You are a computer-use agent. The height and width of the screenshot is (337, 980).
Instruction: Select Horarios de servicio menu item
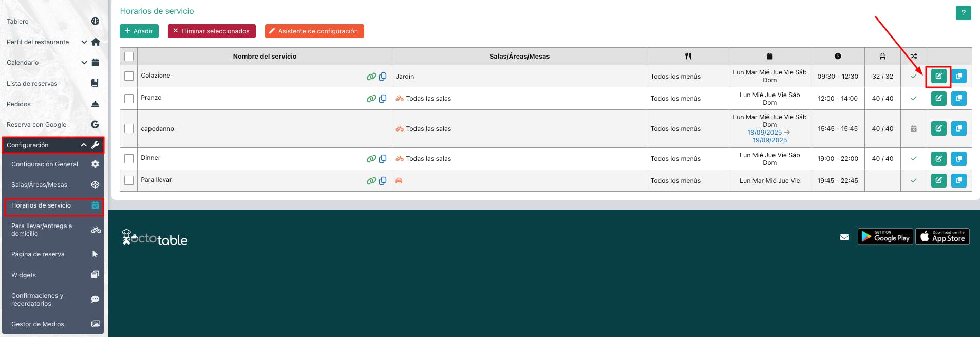tap(53, 205)
